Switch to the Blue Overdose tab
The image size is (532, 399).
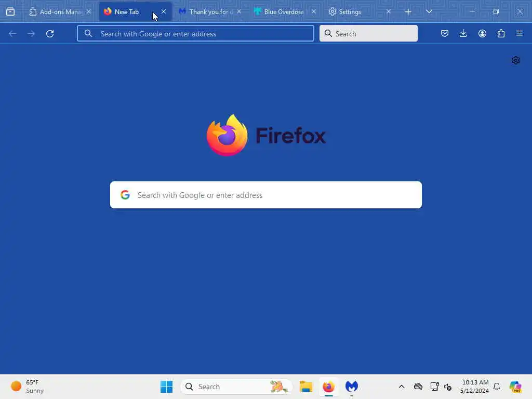click(285, 11)
